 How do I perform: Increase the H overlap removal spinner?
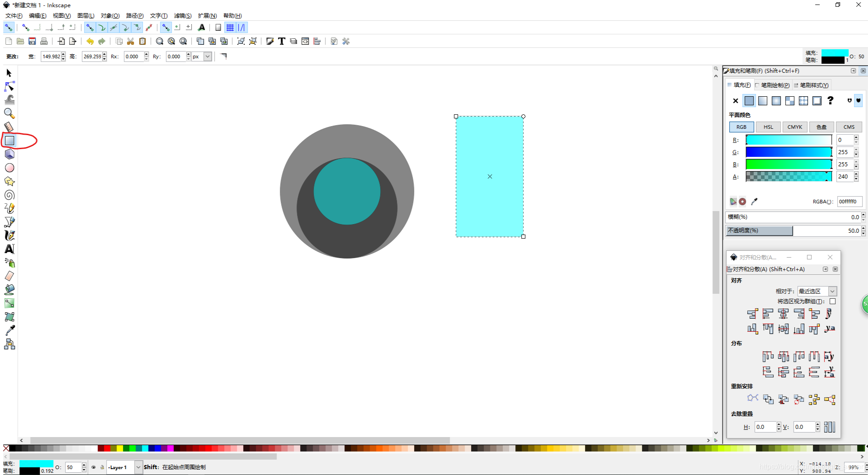tap(778, 424)
